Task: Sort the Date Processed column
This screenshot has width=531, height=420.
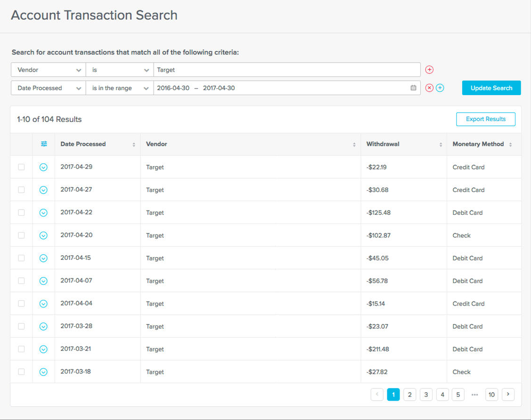Action: click(x=135, y=144)
